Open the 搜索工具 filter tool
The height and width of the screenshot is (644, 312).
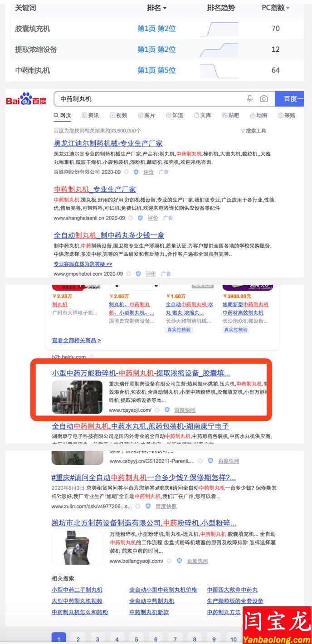pyautogui.click(x=253, y=131)
